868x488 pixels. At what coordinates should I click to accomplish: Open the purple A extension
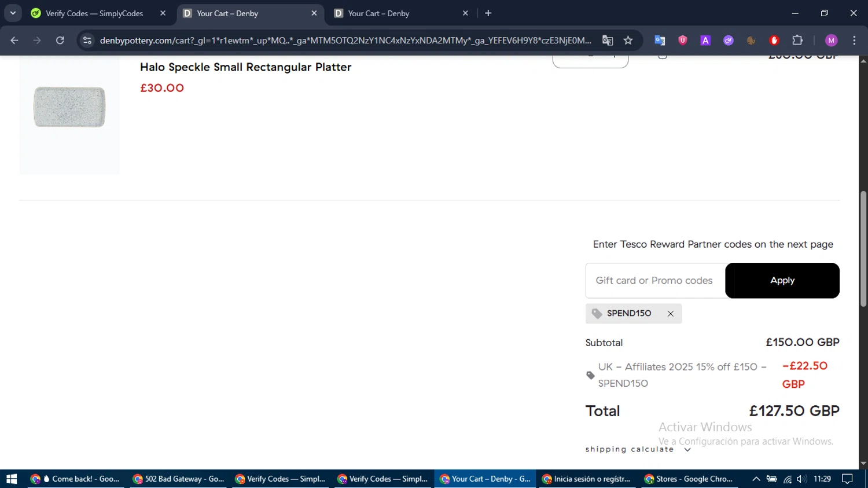tap(705, 41)
